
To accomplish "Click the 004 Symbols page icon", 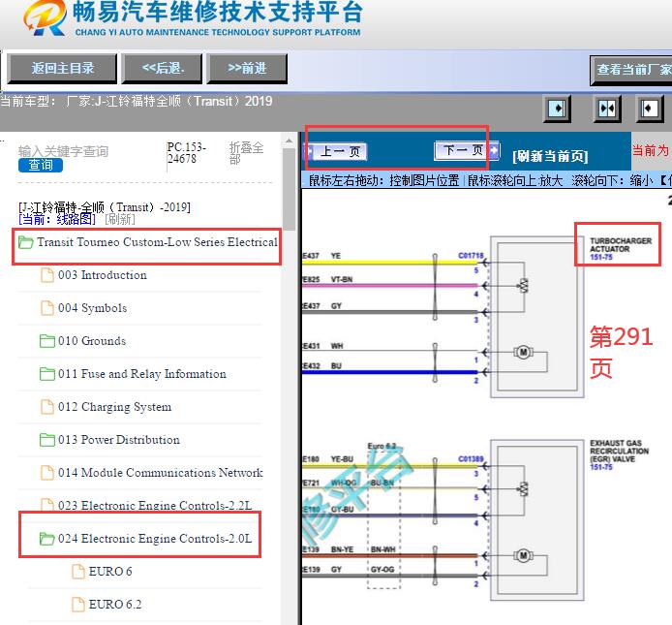I will click(46, 308).
